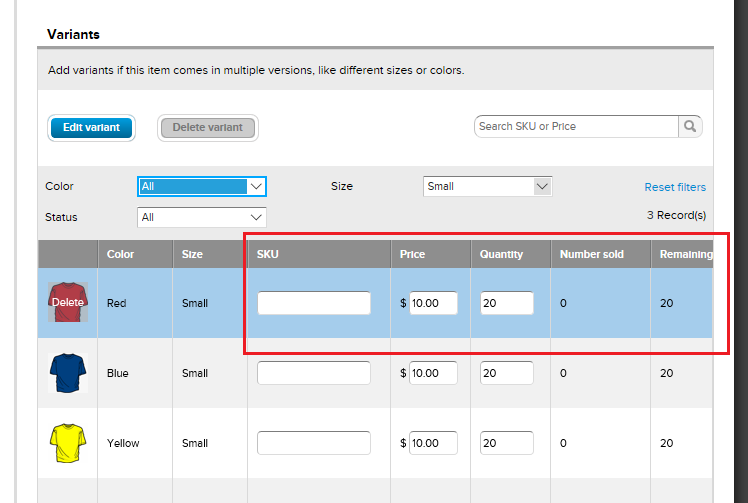Open the Size filter dropdown
748x503 pixels.
(x=487, y=186)
